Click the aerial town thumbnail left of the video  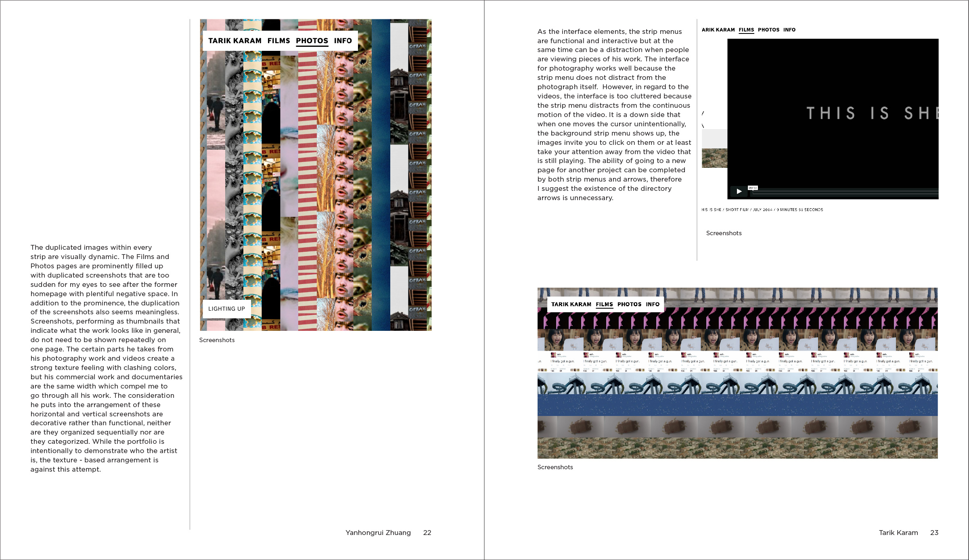click(x=714, y=158)
